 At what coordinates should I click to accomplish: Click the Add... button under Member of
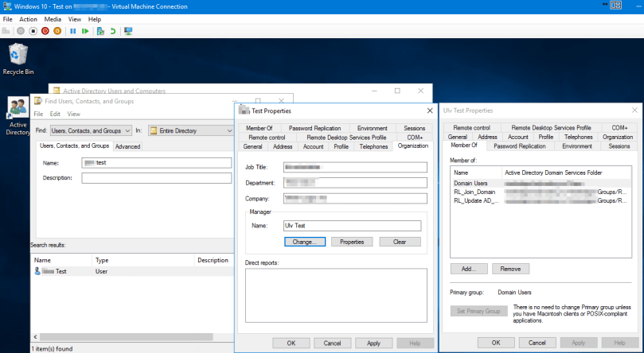click(469, 269)
